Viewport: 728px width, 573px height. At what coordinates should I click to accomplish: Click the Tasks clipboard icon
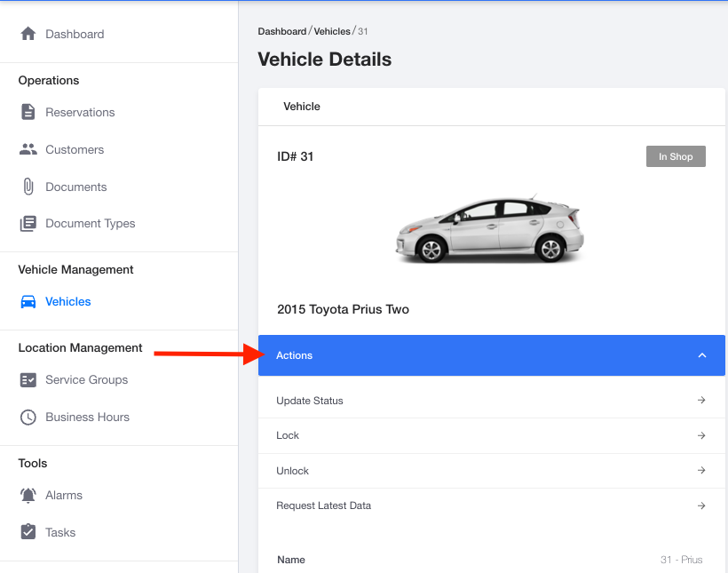(28, 531)
